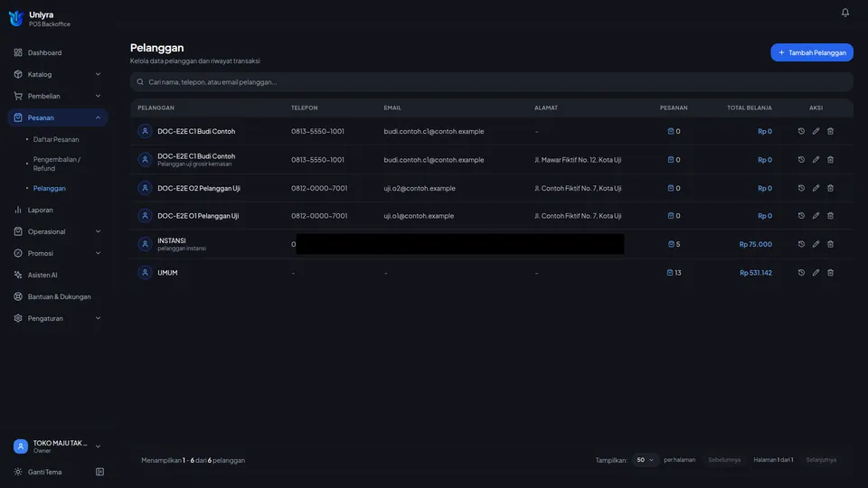
Task: Edit customer DOC-E2E O1 Pelanggan Uji
Action: pos(816,216)
